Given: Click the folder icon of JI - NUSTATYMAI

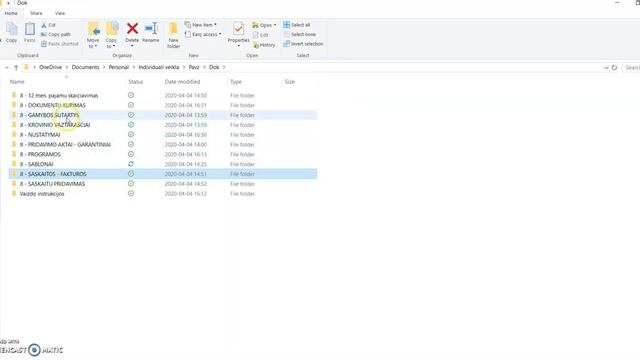Looking at the screenshot, I should pos(14,134).
